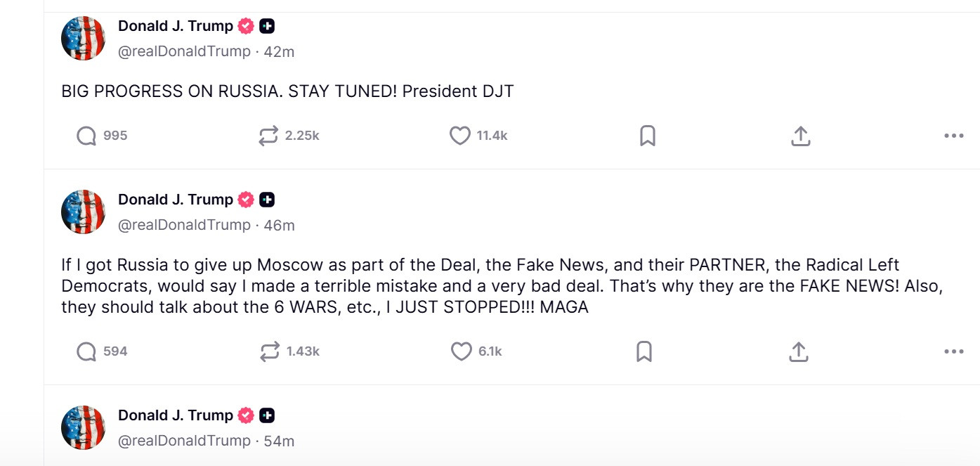ReTruth the post about 6 WARS
Viewport: 980px width, 466px height.
tap(268, 351)
